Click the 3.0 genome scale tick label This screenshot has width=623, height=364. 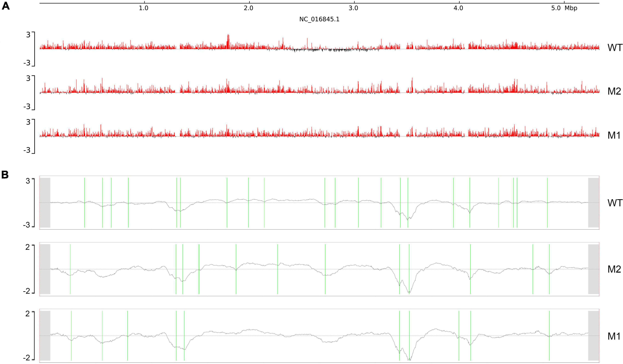(x=353, y=8)
